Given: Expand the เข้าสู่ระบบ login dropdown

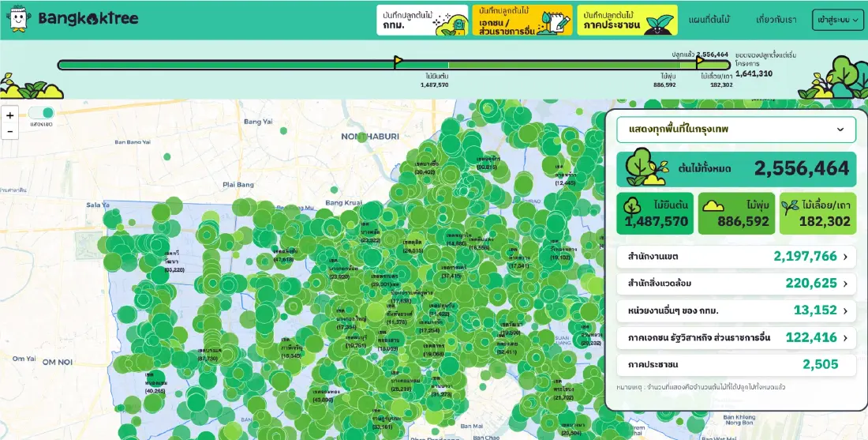Looking at the screenshot, I should click(837, 20).
